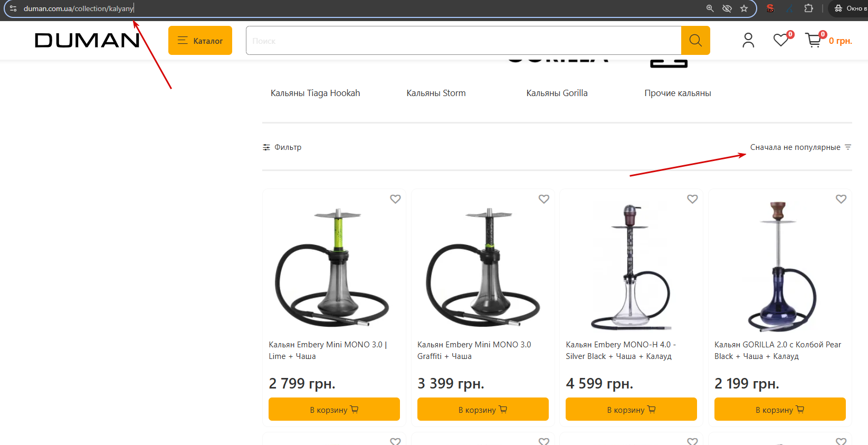This screenshot has width=868, height=445.
Task: Click the Поиск search field
Action: pos(463,41)
